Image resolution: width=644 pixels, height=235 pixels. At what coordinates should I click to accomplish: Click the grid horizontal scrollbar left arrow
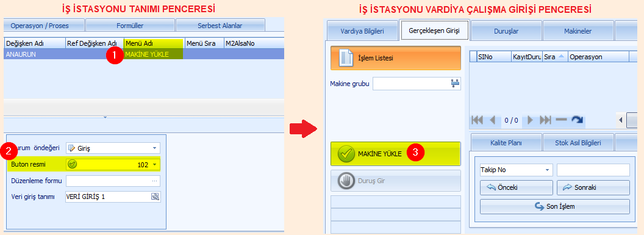click(x=621, y=120)
